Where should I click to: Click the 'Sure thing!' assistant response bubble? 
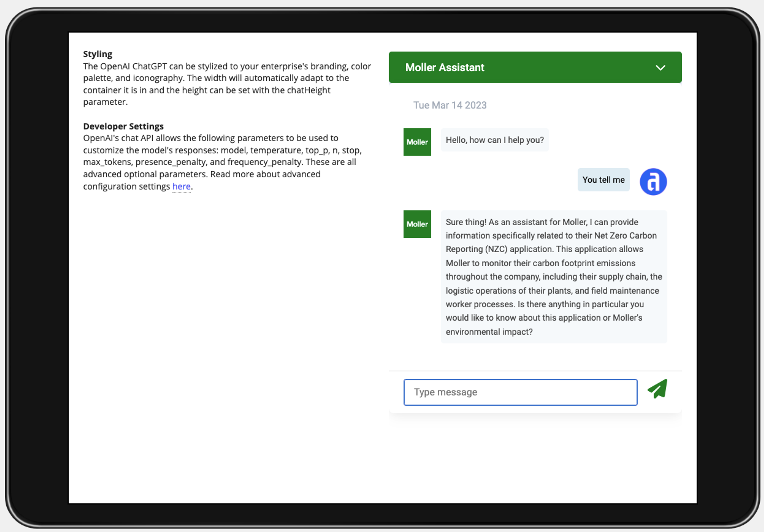pos(554,277)
